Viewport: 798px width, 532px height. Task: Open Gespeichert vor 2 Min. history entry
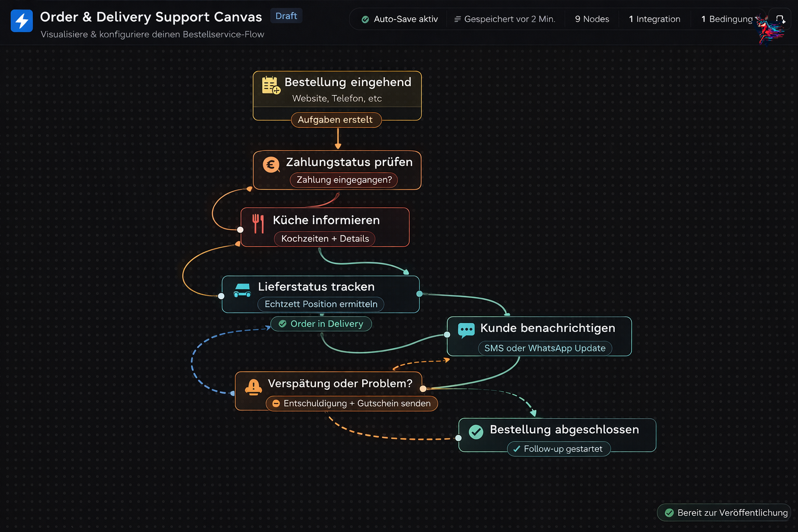click(505, 19)
